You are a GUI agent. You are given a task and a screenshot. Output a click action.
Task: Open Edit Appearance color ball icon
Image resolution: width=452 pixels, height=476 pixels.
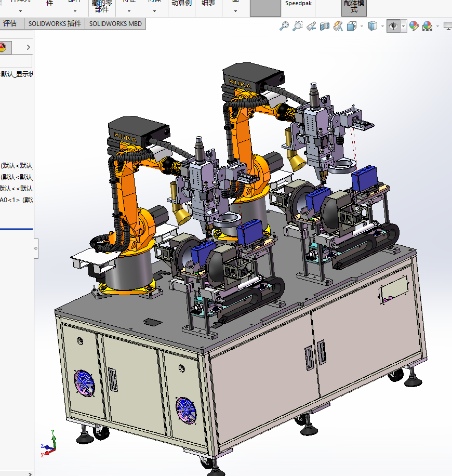click(414, 26)
